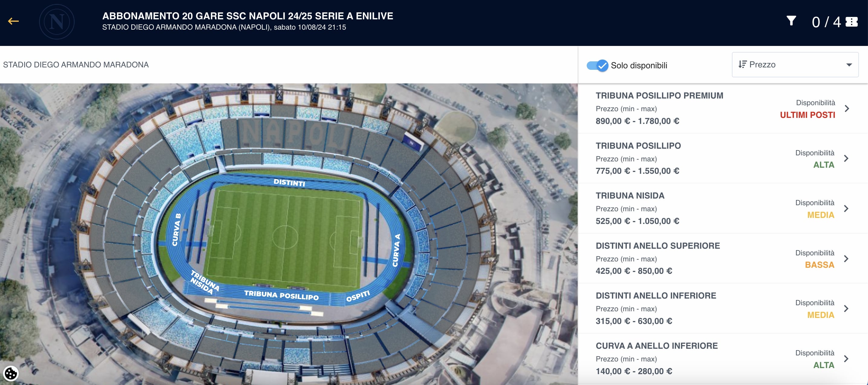Screen dimensions: 868x385
Task: Toggle the Solo disponibili switch
Action: (x=597, y=65)
